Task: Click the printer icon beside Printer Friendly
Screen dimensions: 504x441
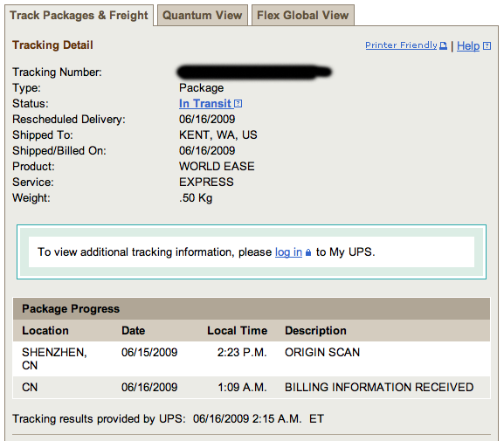Action: 443,45
